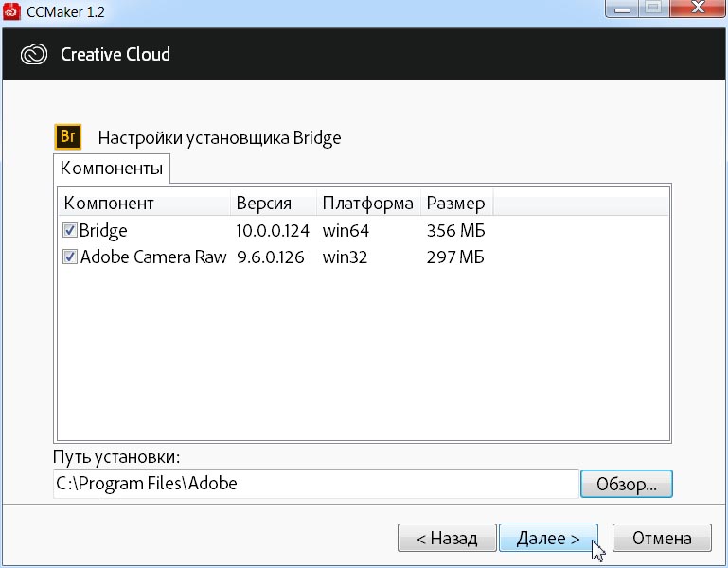
Task: Click the Bridge Br application icon
Action: coord(68,136)
